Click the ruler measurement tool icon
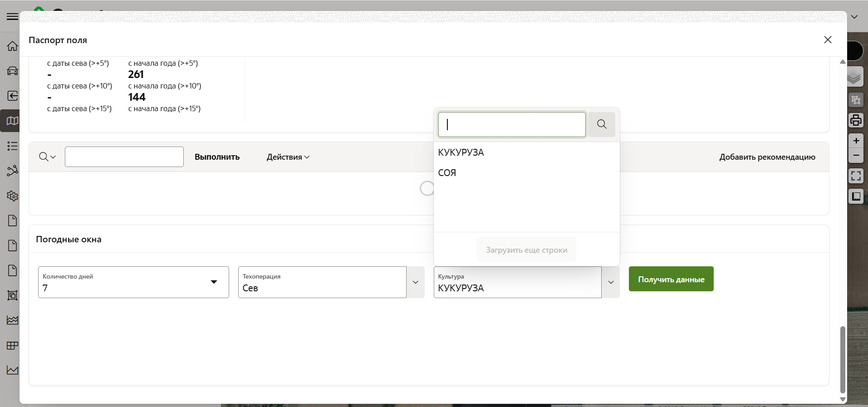Image resolution: width=868 pixels, height=407 pixels. [856, 196]
